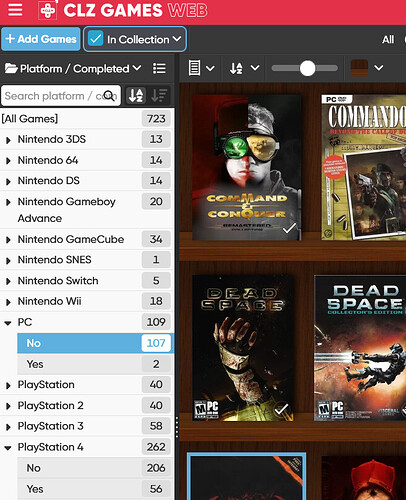
Task: Click the search magnifier icon
Action: tap(109, 96)
